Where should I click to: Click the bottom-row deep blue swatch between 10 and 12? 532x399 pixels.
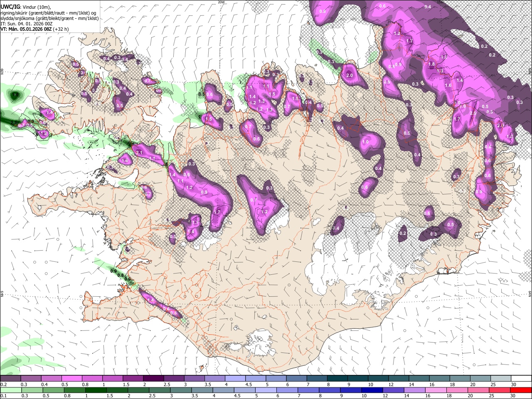pyautogui.click(x=372, y=390)
